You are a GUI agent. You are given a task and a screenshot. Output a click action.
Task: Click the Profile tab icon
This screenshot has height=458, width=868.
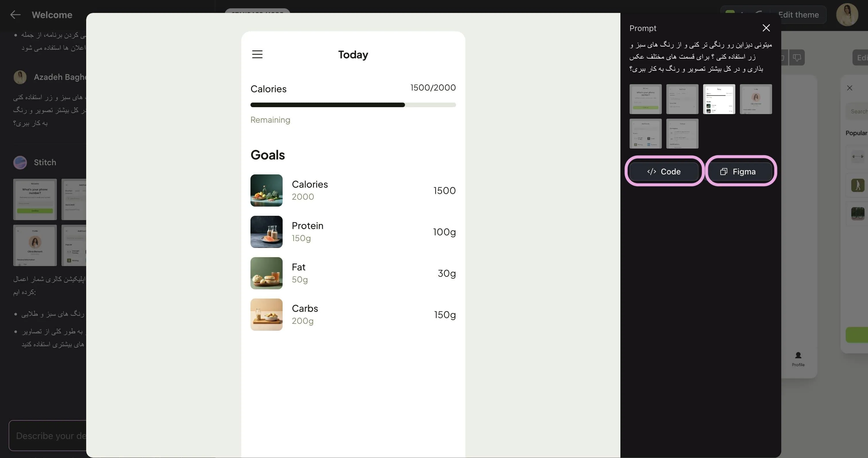[798, 355]
